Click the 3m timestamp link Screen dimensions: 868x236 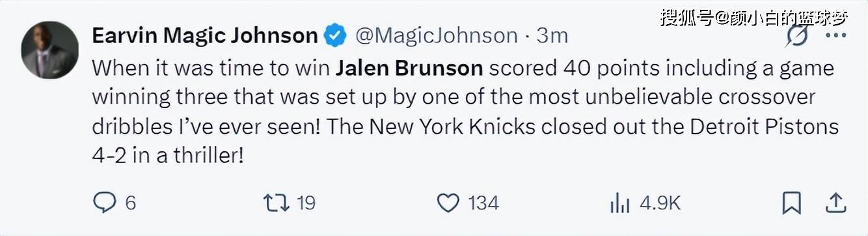[552, 35]
